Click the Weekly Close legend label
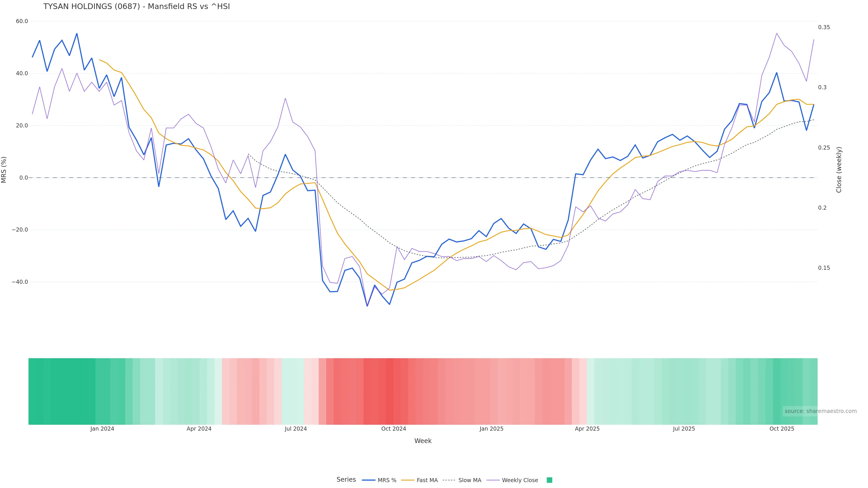Screen dimensions: 868x488 (x=520, y=480)
